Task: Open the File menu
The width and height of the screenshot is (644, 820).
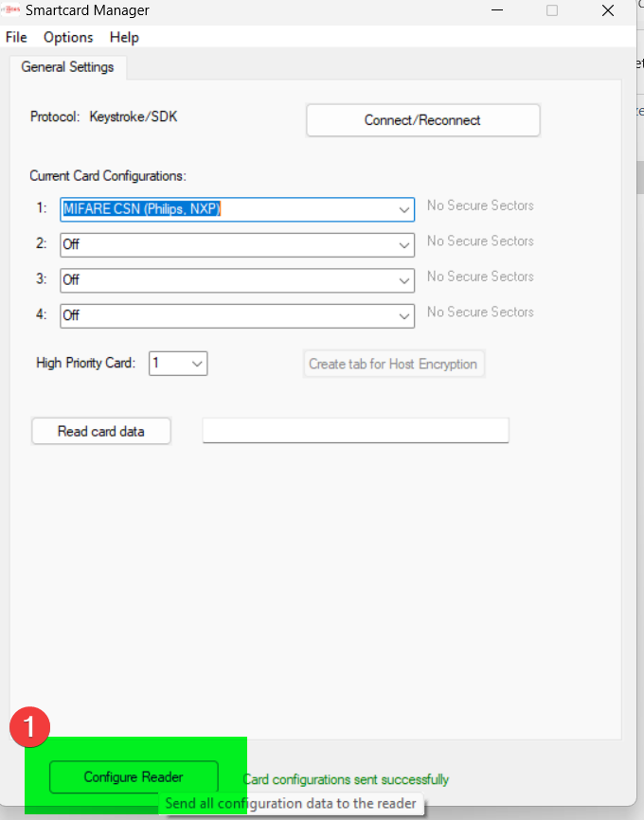Action: 16,37
